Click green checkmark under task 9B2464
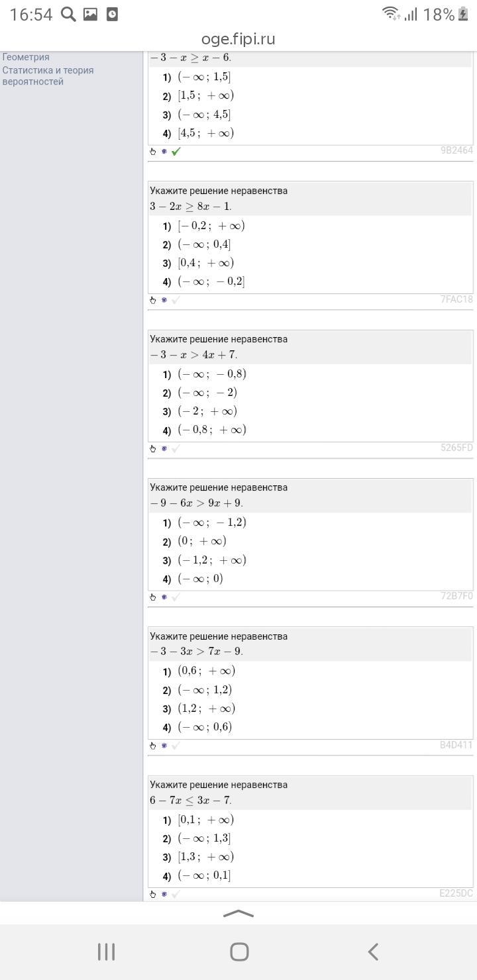The height and width of the screenshot is (980, 477). tap(176, 152)
